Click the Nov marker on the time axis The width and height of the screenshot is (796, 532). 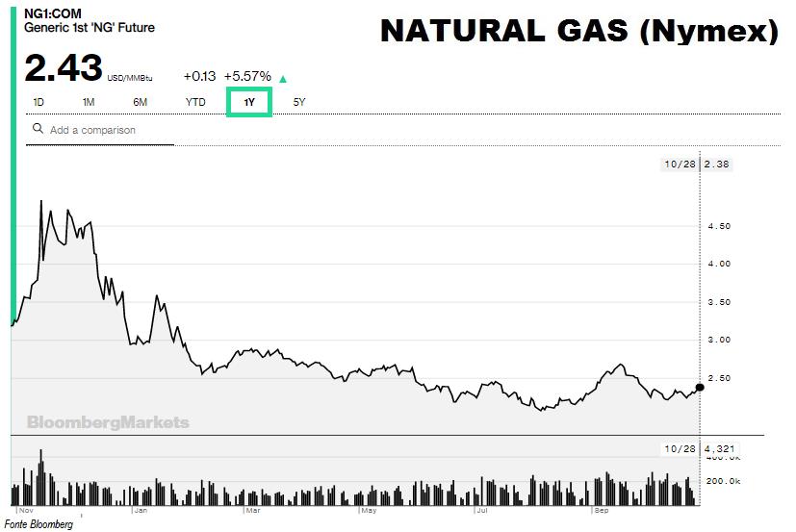(26, 510)
